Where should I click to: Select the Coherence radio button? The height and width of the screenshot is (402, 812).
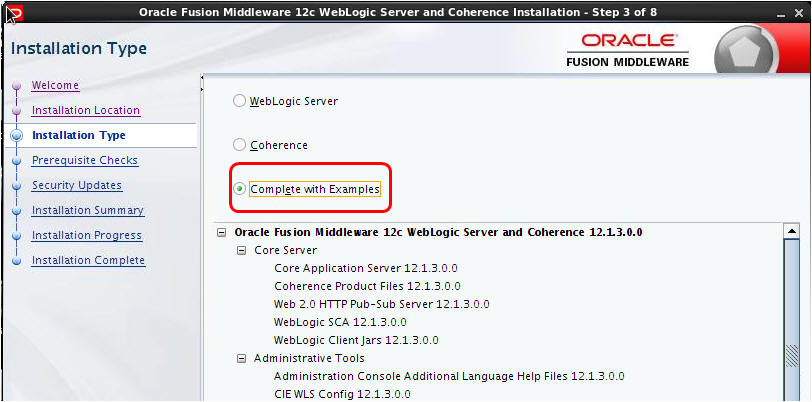(239, 145)
